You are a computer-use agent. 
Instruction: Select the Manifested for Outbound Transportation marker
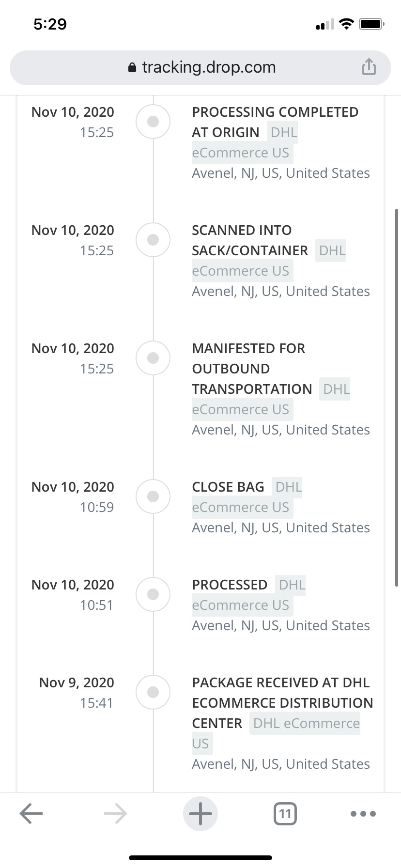click(153, 358)
